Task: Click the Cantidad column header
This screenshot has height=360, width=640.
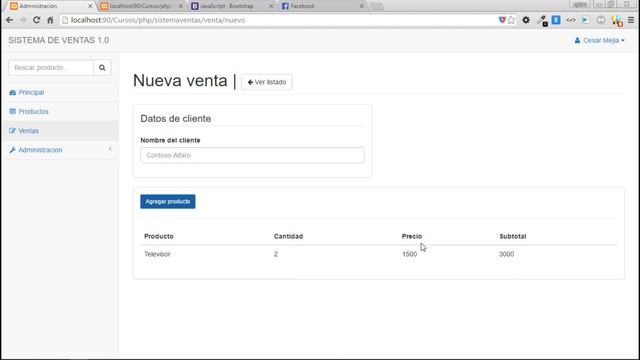Action: point(288,236)
